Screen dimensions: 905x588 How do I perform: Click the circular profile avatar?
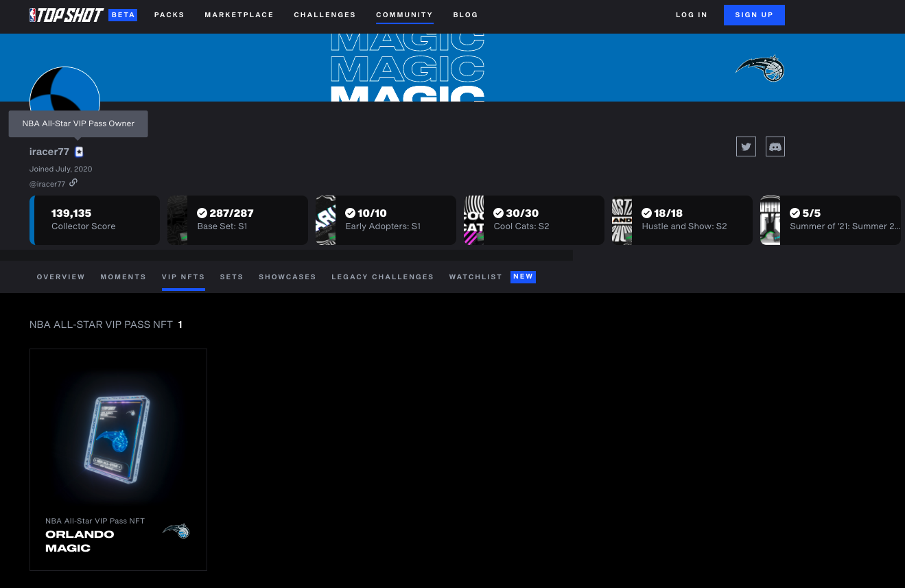coord(64,89)
